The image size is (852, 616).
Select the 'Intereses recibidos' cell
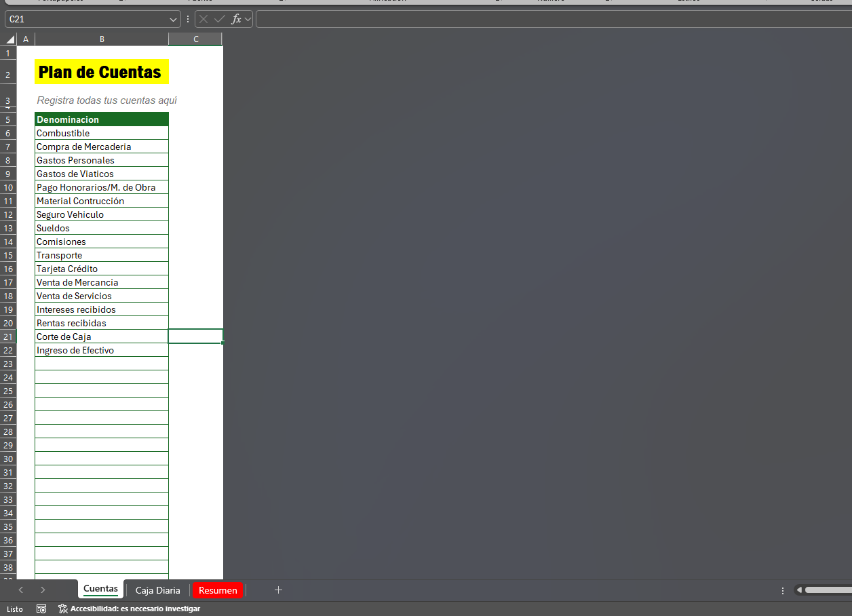point(102,309)
